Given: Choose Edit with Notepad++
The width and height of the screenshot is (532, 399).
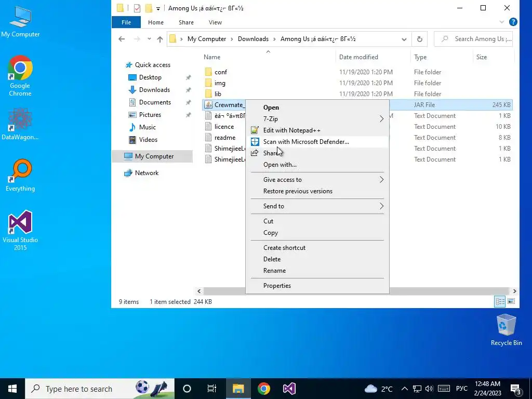Looking at the screenshot, I should click(x=317, y=130).
